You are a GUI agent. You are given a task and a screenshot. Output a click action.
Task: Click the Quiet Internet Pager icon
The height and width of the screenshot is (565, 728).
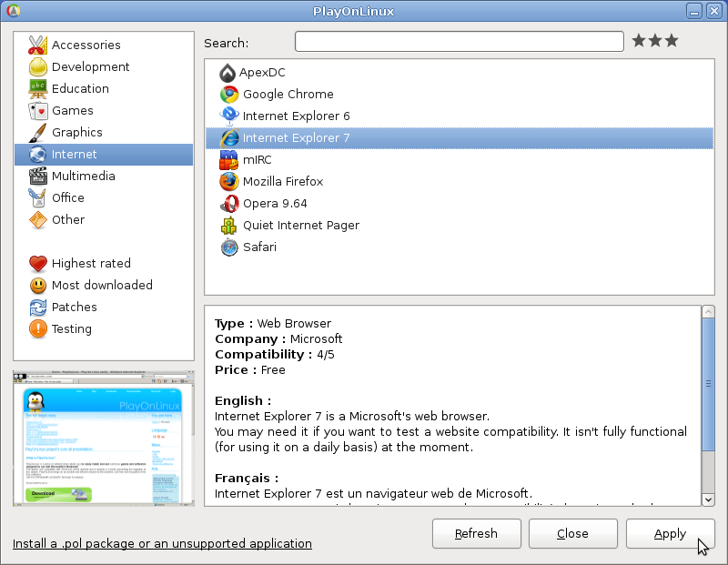click(229, 225)
